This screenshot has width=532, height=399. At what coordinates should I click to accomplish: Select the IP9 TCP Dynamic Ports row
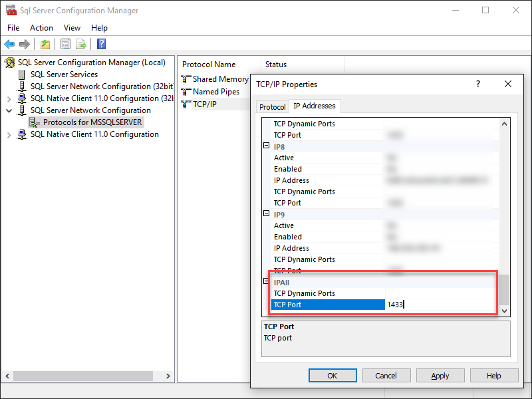pos(386,259)
